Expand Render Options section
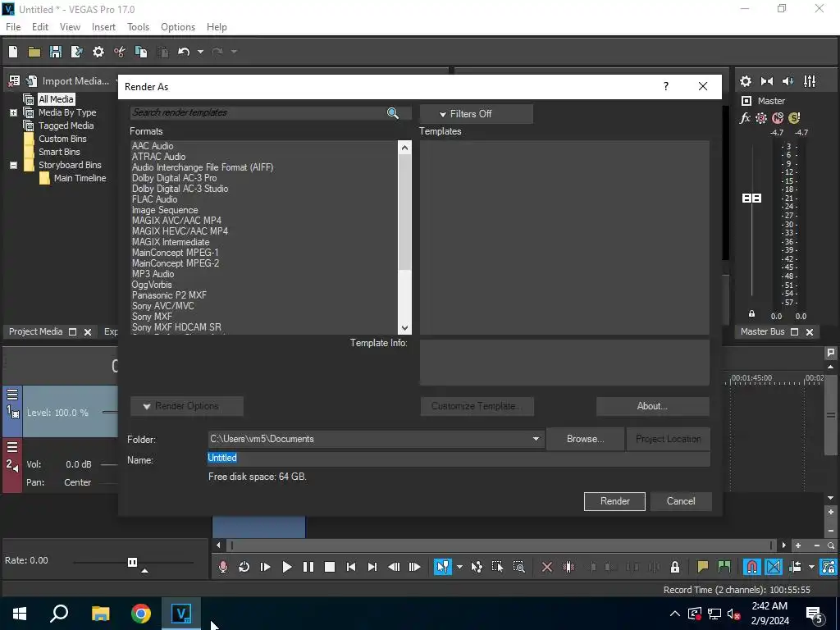This screenshot has width=840, height=630. [186, 406]
